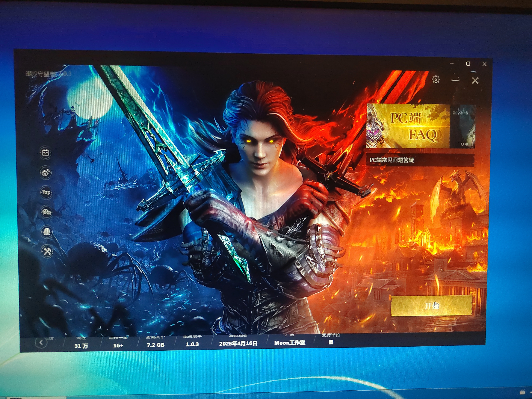Viewport: 532px width, 399px height.
Task: Click the 31 万 followers count
Action: (x=81, y=346)
